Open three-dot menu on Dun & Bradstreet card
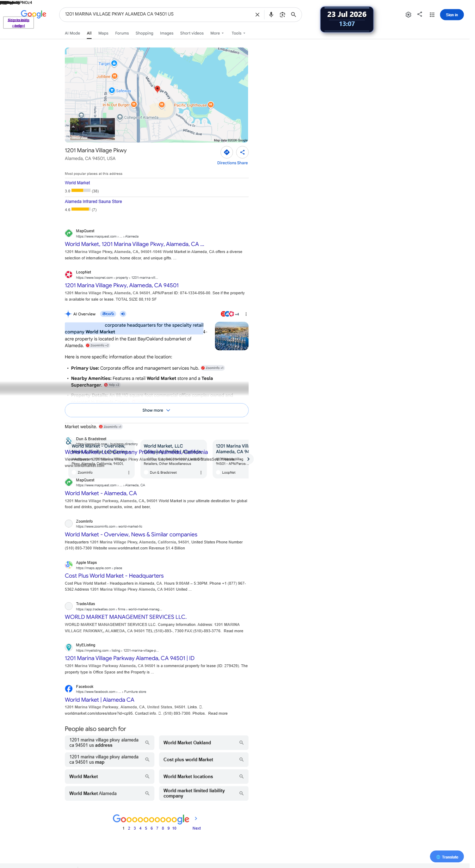 pos(201,473)
